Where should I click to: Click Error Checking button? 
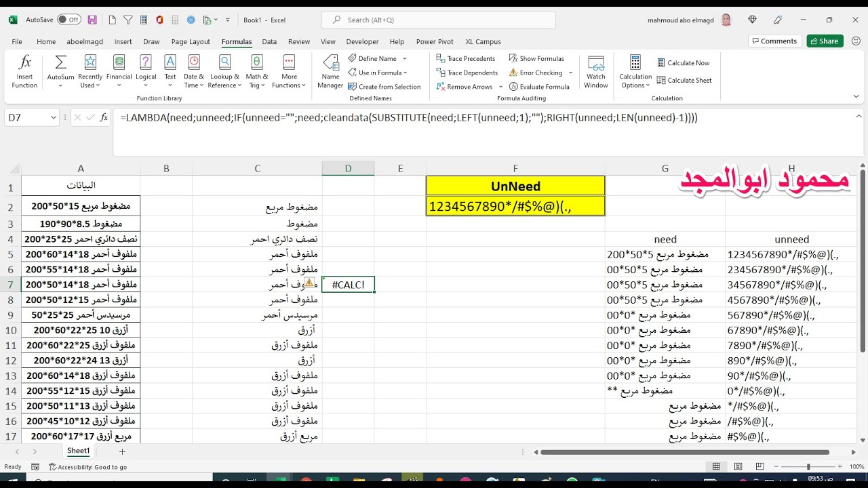[x=536, y=73]
